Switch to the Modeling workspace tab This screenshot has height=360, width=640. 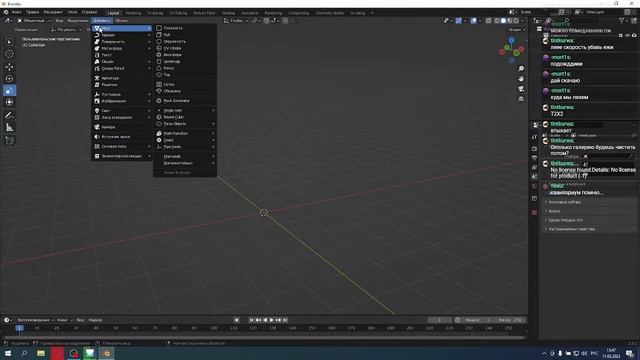(133, 13)
